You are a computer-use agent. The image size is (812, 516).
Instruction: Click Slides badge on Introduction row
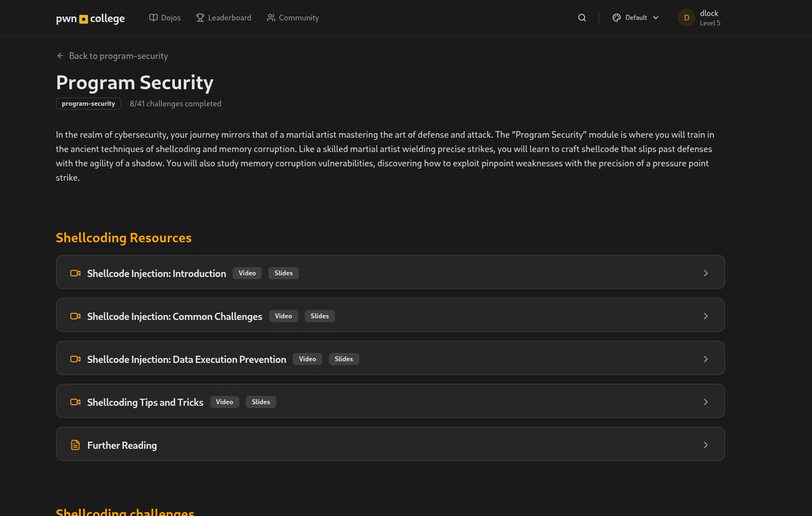coord(284,273)
